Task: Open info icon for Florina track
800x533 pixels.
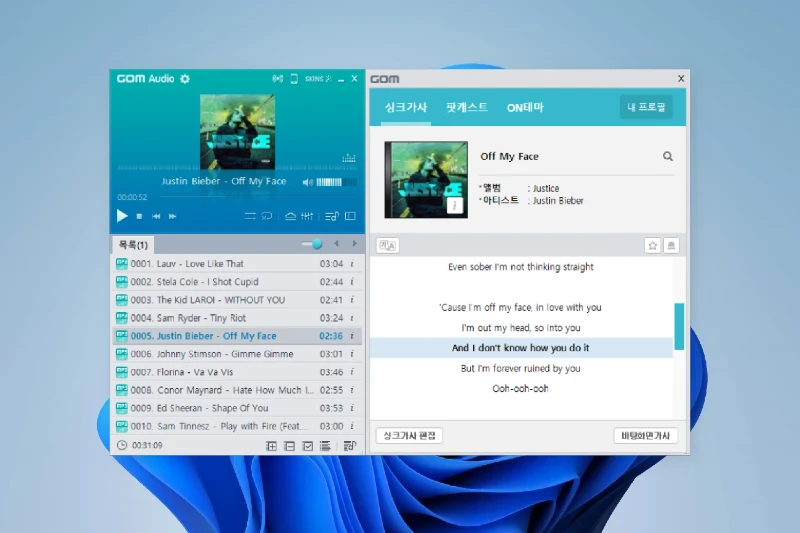Action: coord(352,372)
